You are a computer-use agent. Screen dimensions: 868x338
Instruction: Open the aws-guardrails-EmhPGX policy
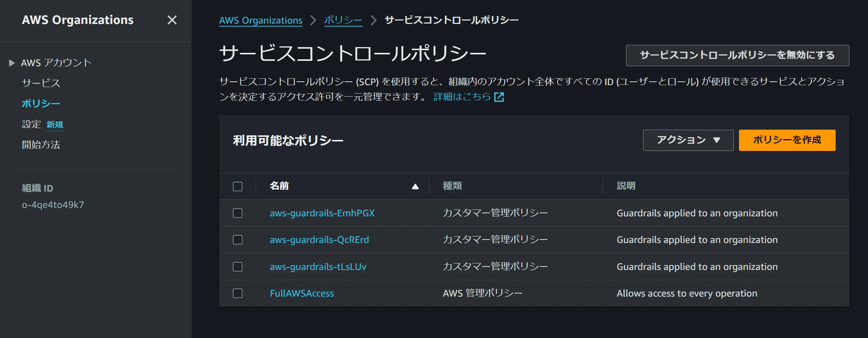(x=322, y=213)
